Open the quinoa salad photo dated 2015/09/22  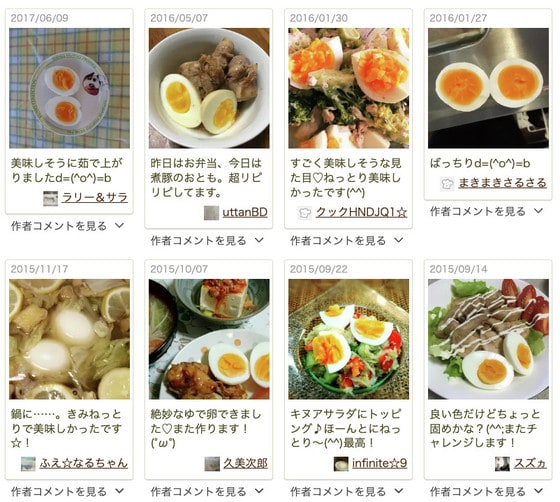(x=349, y=339)
